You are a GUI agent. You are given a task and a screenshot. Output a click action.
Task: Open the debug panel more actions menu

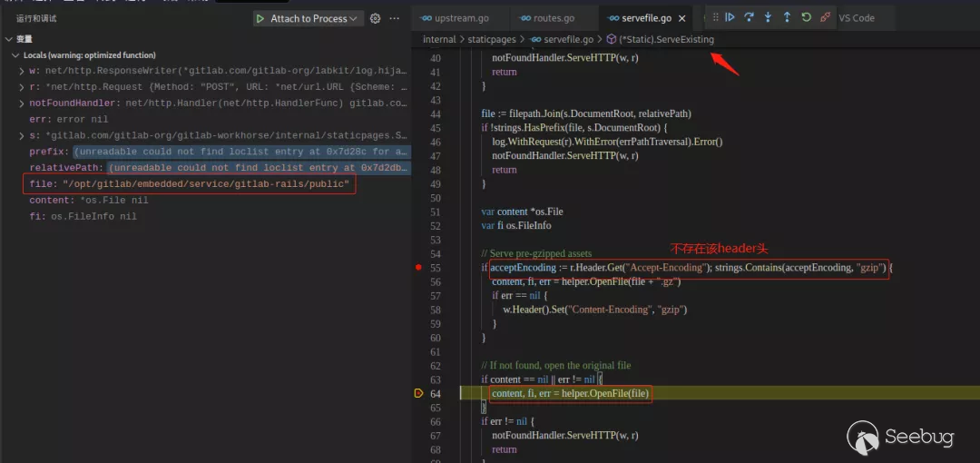396,18
